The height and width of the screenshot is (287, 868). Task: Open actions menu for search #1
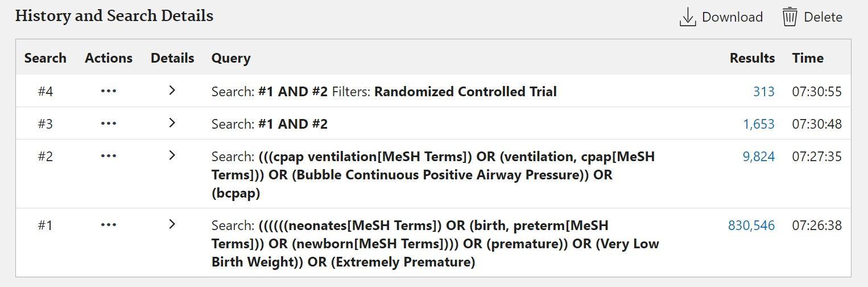[108, 225]
